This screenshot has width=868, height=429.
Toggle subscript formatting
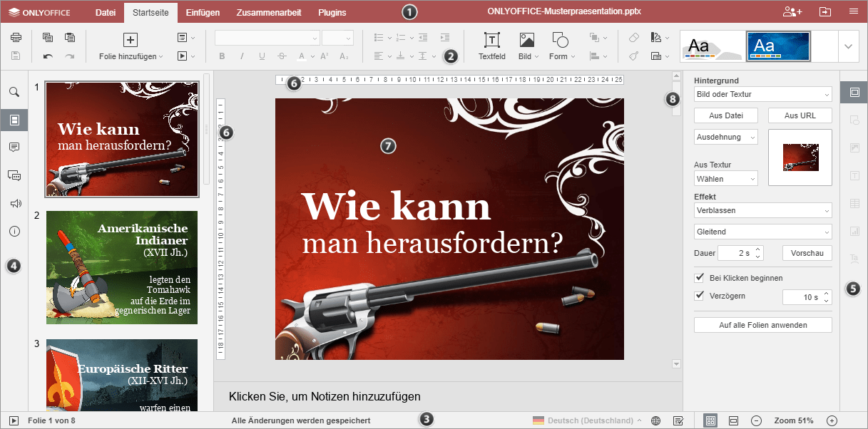(344, 56)
